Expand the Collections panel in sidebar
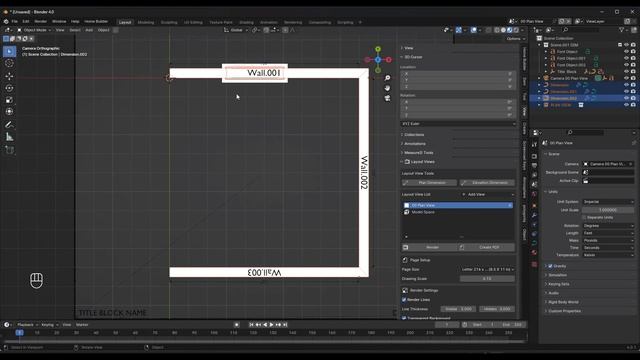The height and width of the screenshot is (360, 640). [414, 135]
